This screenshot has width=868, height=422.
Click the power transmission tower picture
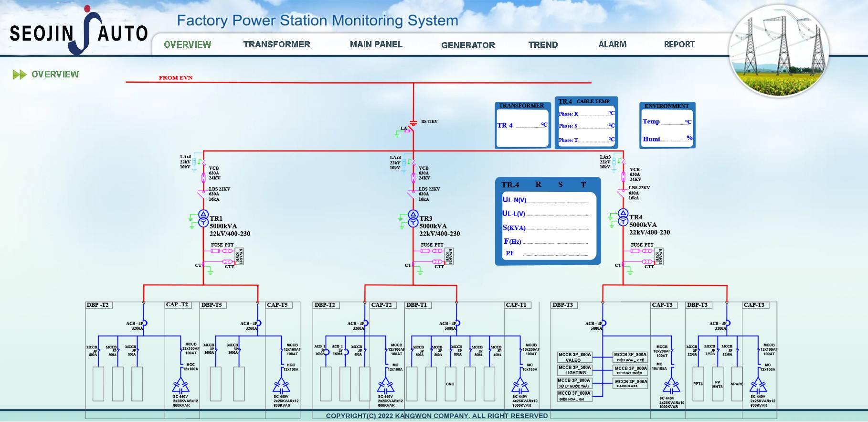coord(779,51)
